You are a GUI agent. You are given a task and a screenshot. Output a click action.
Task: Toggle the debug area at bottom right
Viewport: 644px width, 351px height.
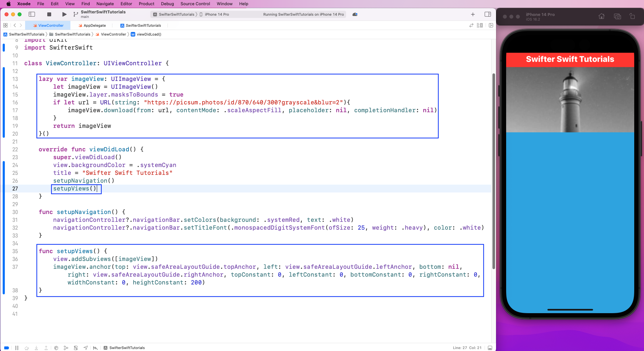coord(490,348)
